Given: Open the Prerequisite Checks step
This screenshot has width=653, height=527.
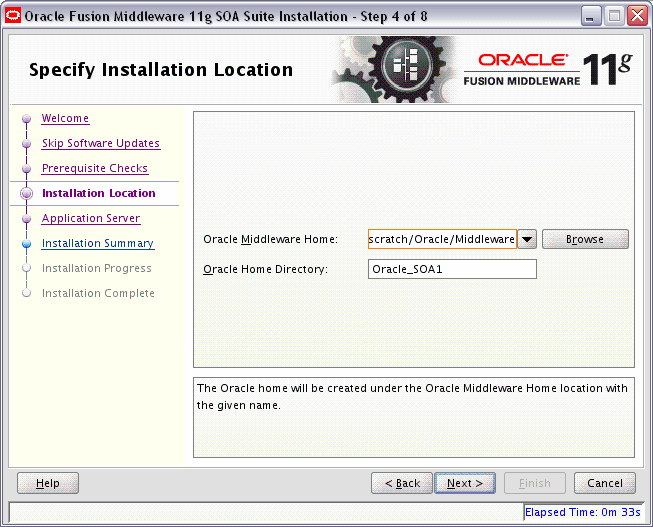Looking at the screenshot, I should pyautogui.click(x=95, y=168).
